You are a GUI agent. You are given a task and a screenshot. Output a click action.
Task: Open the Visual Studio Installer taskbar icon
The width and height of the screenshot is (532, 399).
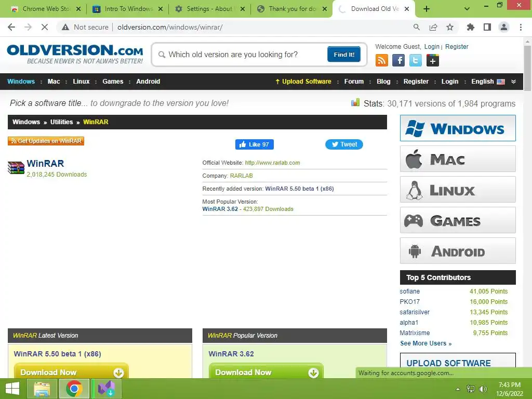click(x=107, y=389)
